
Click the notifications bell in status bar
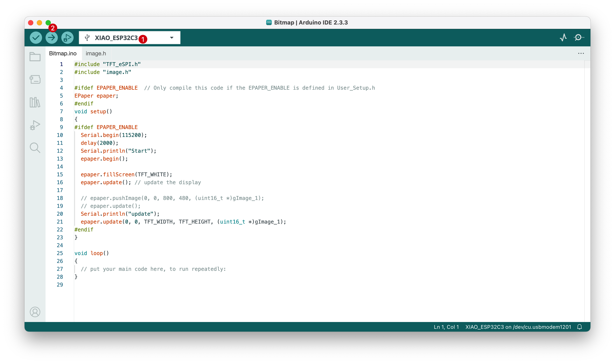click(579, 327)
